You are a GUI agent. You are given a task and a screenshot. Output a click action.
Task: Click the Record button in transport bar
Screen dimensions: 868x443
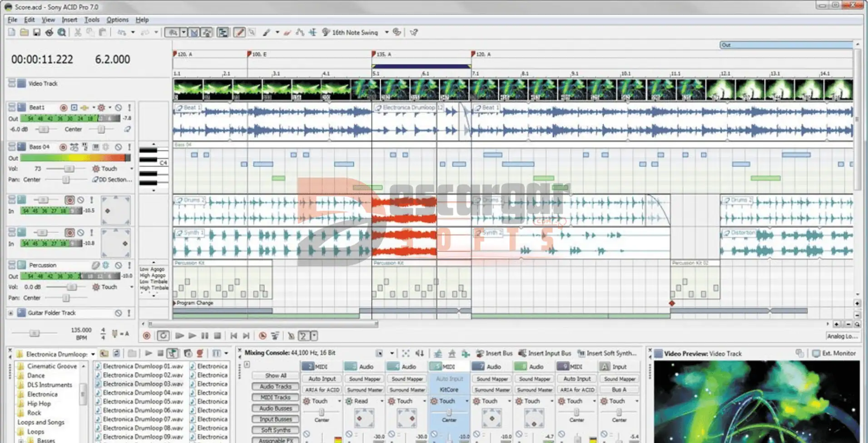pos(147,336)
